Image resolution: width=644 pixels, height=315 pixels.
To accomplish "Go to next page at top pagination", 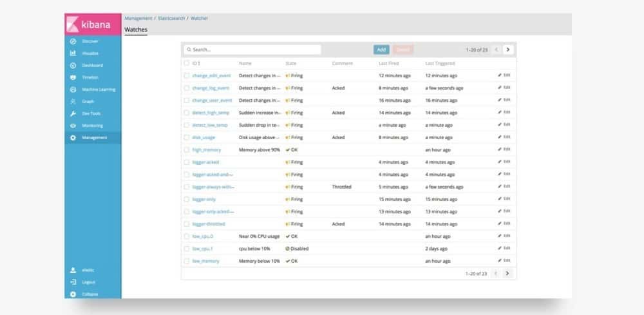I will point(508,50).
